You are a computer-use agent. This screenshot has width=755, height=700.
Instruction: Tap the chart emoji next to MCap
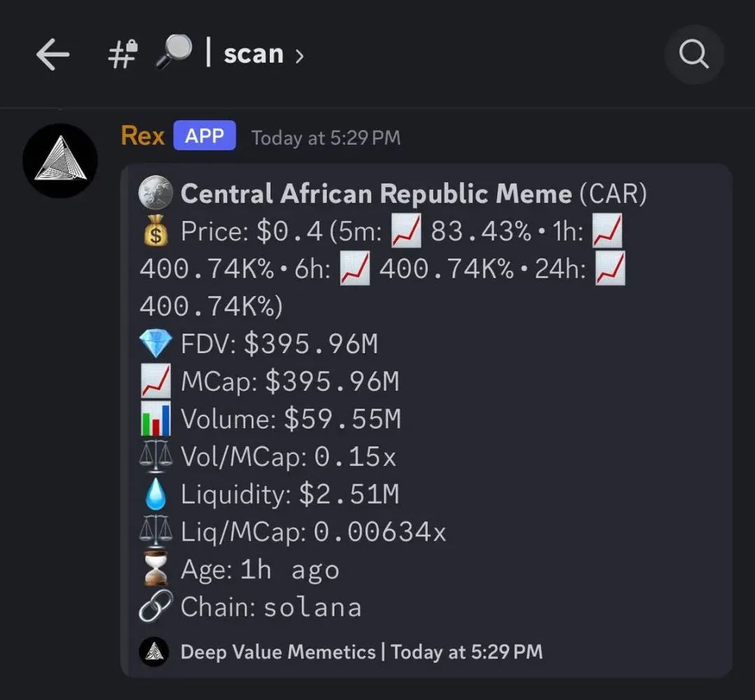click(x=155, y=381)
